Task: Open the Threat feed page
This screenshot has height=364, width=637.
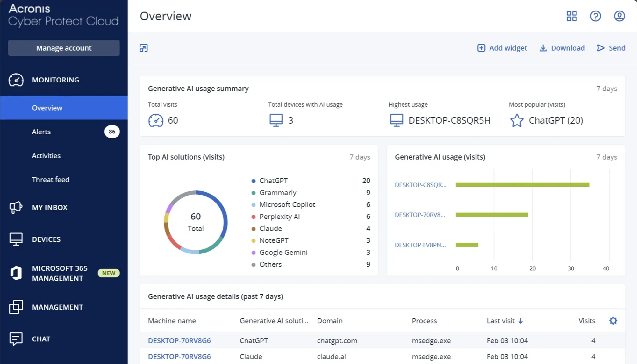Action: pos(50,180)
